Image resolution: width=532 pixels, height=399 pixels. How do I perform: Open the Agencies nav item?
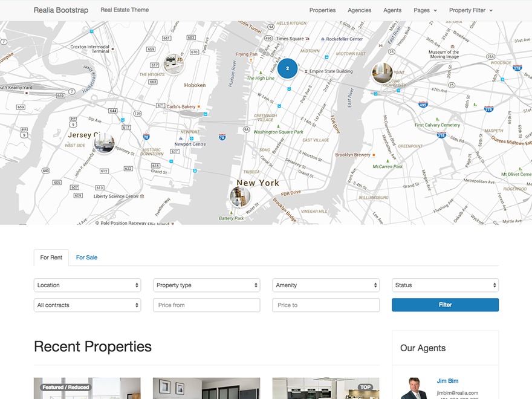click(x=359, y=10)
